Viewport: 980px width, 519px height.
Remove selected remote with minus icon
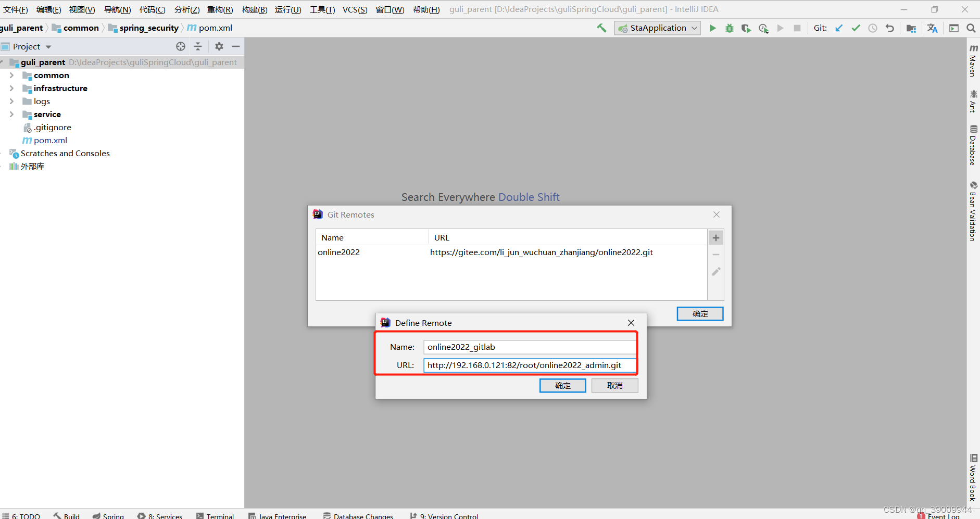click(716, 255)
